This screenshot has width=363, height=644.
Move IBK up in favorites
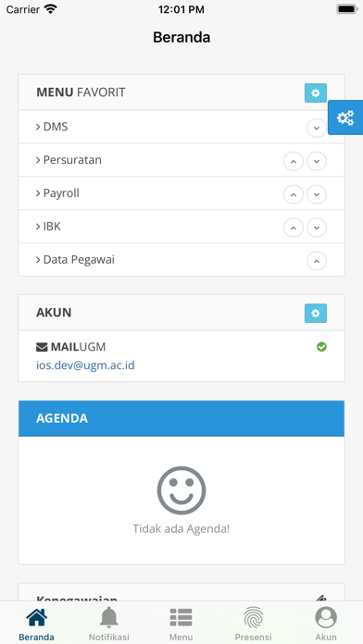point(294,228)
